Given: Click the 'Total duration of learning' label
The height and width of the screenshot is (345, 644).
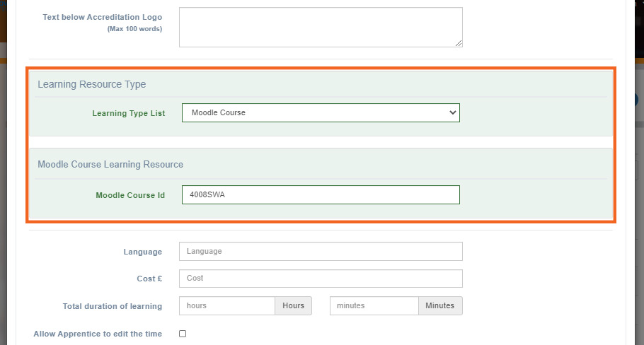Looking at the screenshot, I should tap(113, 306).
